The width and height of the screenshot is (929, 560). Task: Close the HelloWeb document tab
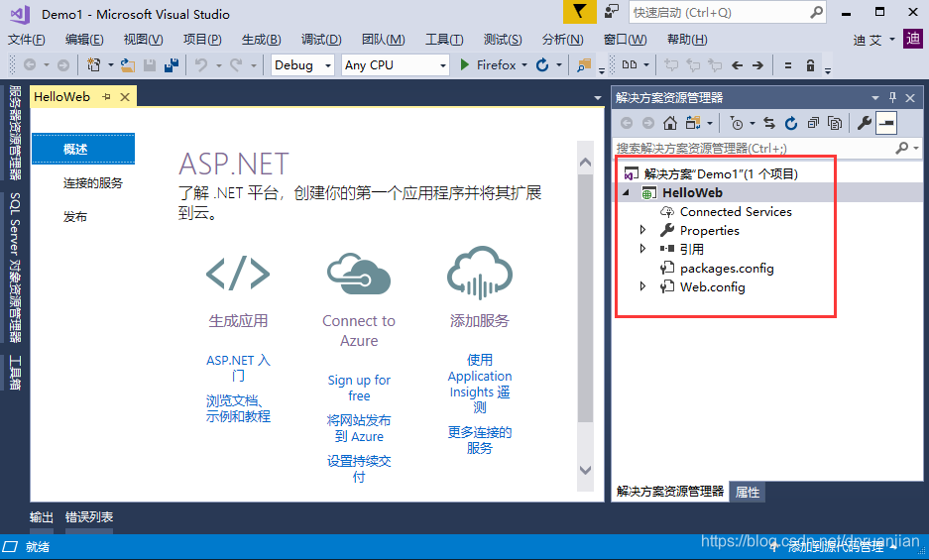[x=125, y=97]
